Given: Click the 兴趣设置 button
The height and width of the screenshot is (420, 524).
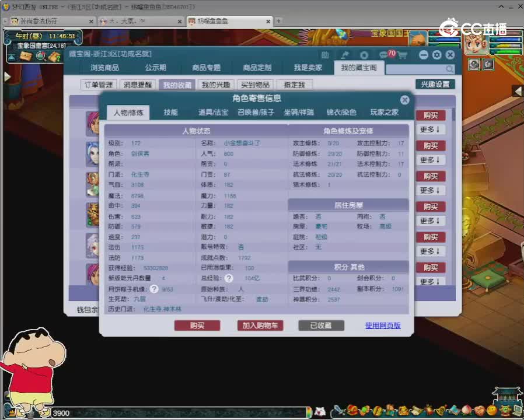Looking at the screenshot, I should [435, 84].
